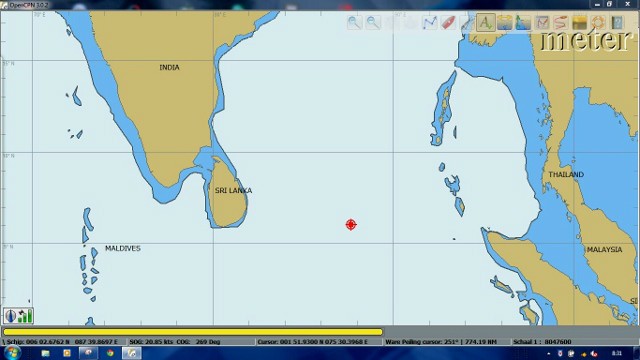Toggle chart text display 'A' icon

486,22
